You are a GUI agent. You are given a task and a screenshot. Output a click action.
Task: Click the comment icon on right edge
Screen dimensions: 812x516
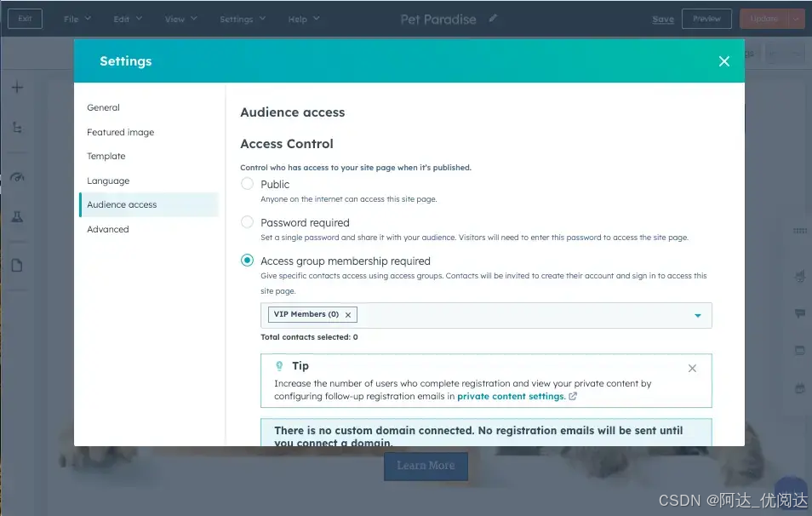click(x=799, y=313)
